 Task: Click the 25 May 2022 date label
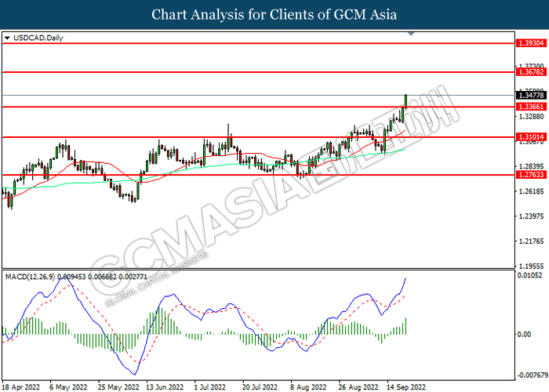(118, 387)
